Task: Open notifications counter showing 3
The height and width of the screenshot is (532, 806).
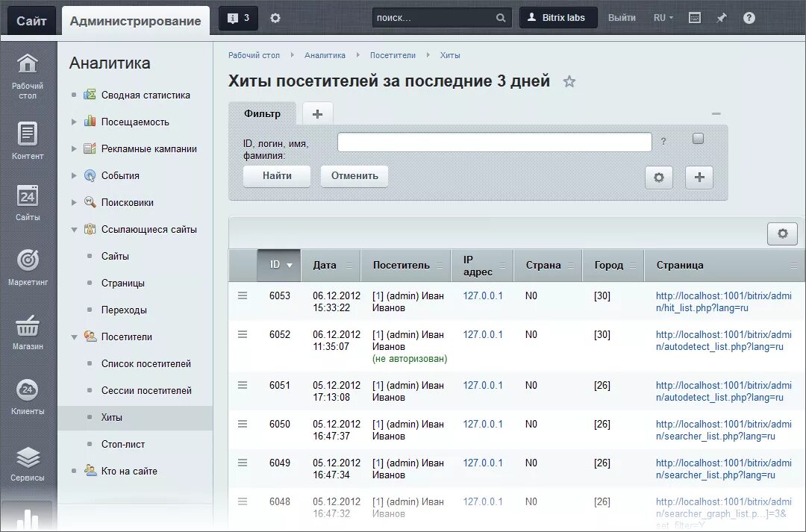Action: pos(238,18)
